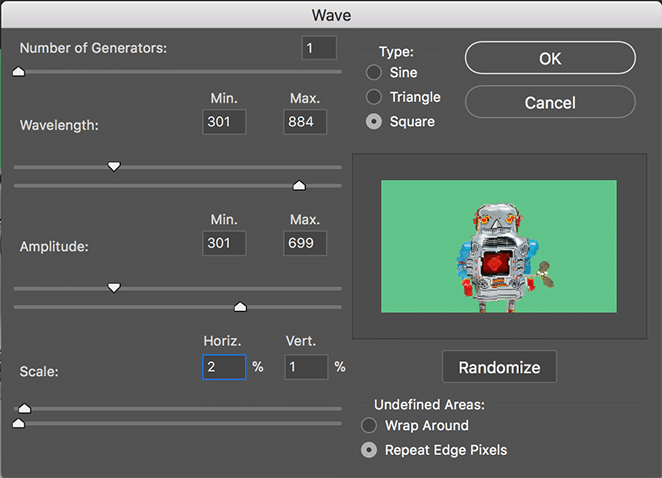Viewport: 662px width, 478px height.
Task: Click the Amplitude maximum slider handle
Action: tap(239, 307)
